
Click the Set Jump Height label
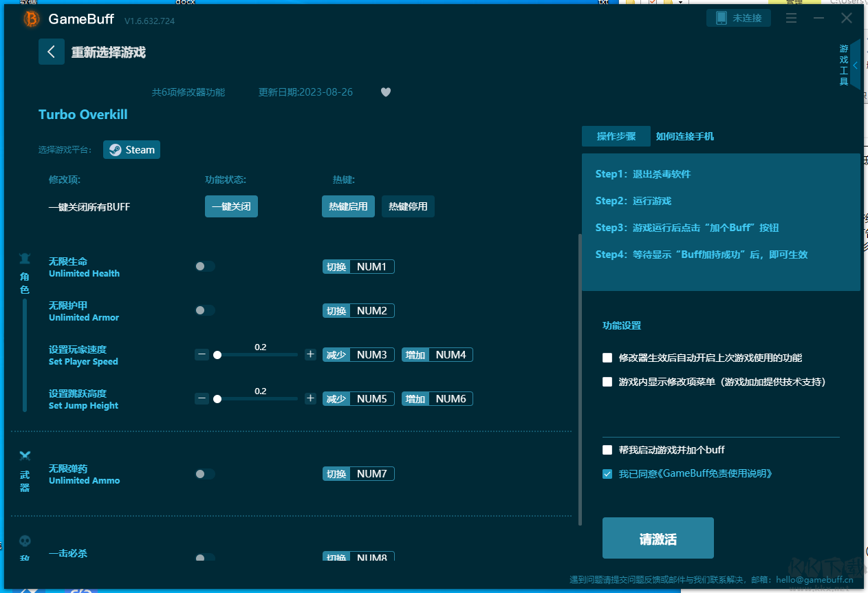click(x=83, y=406)
